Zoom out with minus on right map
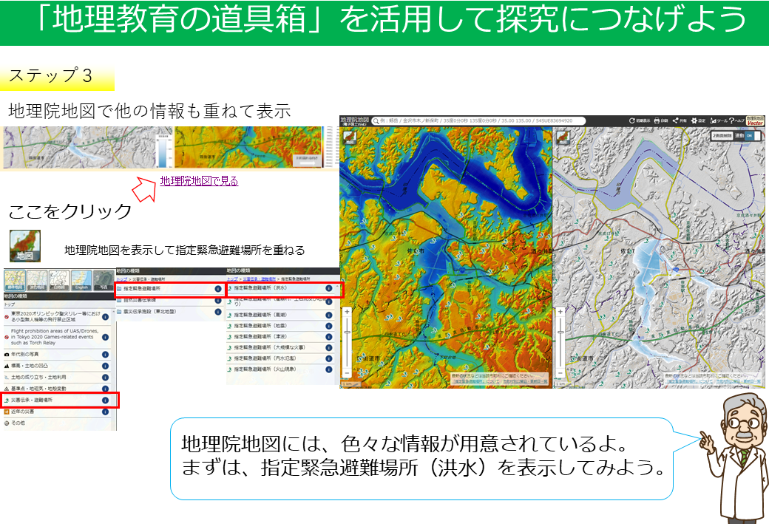The width and height of the screenshot is (769, 532). 560,373
